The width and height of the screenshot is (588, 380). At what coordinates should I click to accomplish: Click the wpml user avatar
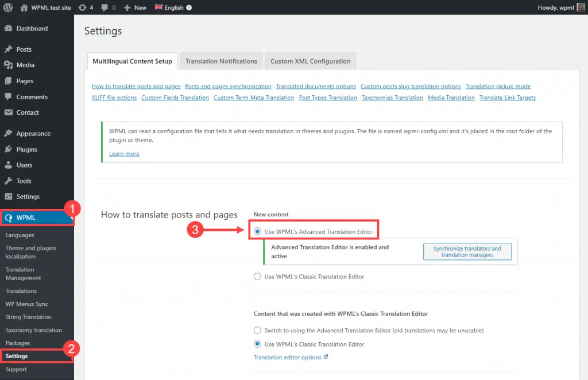(581, 7)
